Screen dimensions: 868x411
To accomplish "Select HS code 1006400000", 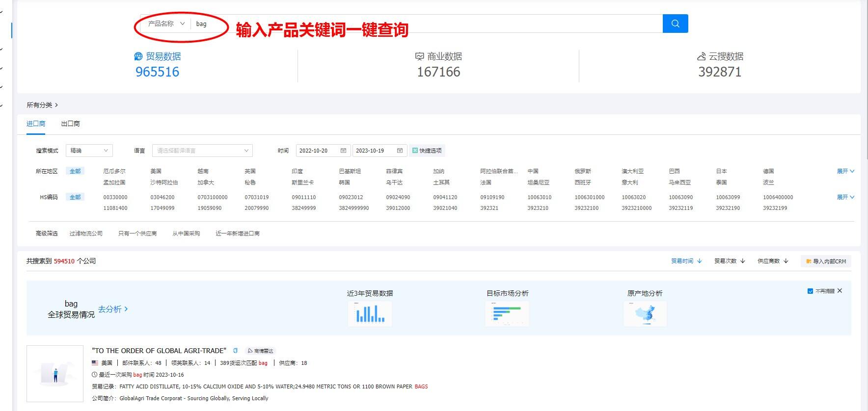I will click(x=778, y=197).
